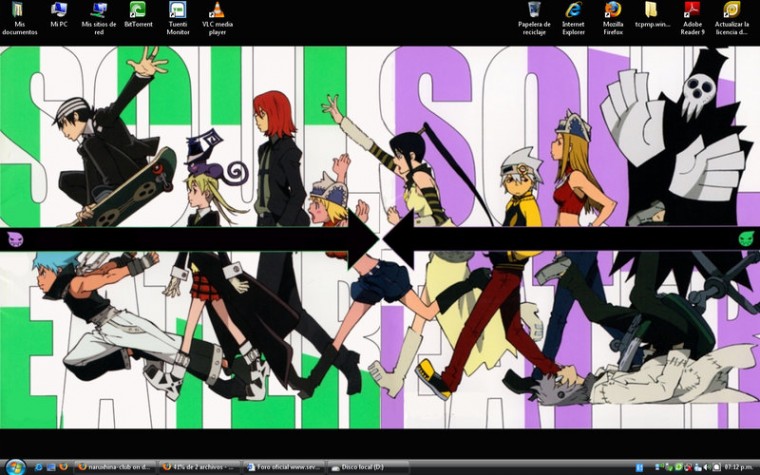Screen dimensions: 760x475
Task: Launch Adobe Reader 9 shortcut
Action: (692, 19)
